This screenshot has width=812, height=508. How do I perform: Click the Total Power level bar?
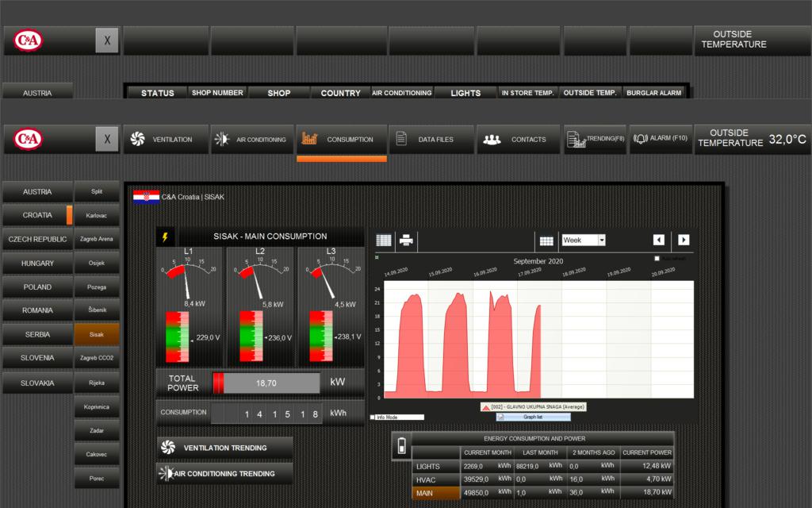(x=266, y=383)
